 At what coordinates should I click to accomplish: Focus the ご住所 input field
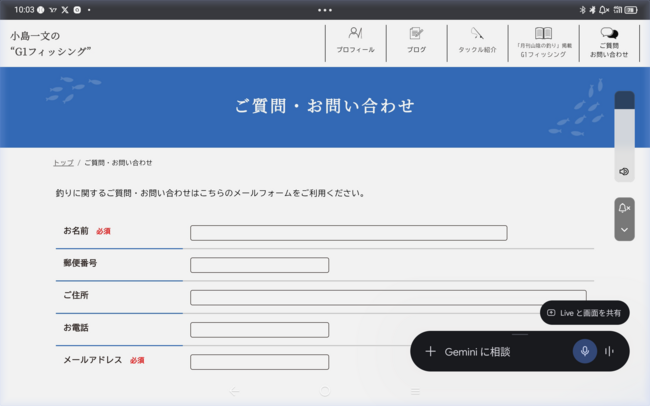(388, 297)
